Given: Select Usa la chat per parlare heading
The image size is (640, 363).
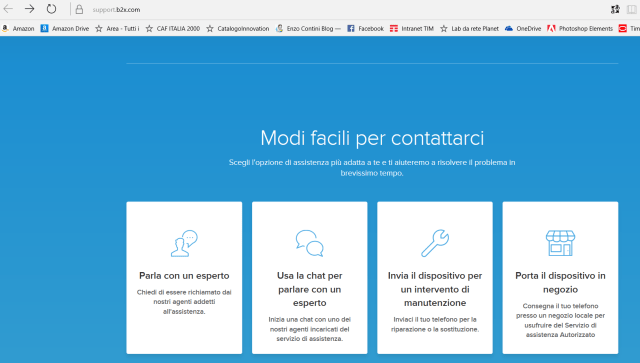Looking at the screenshot, I should click(309, 289).
